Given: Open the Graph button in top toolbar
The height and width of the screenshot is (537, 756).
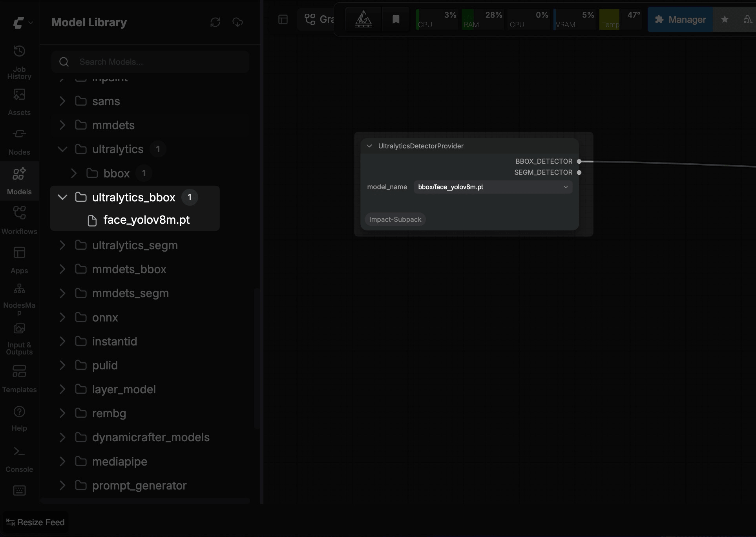Looking at the screenshot, I should pyautogui.click(x=319, y=19).
